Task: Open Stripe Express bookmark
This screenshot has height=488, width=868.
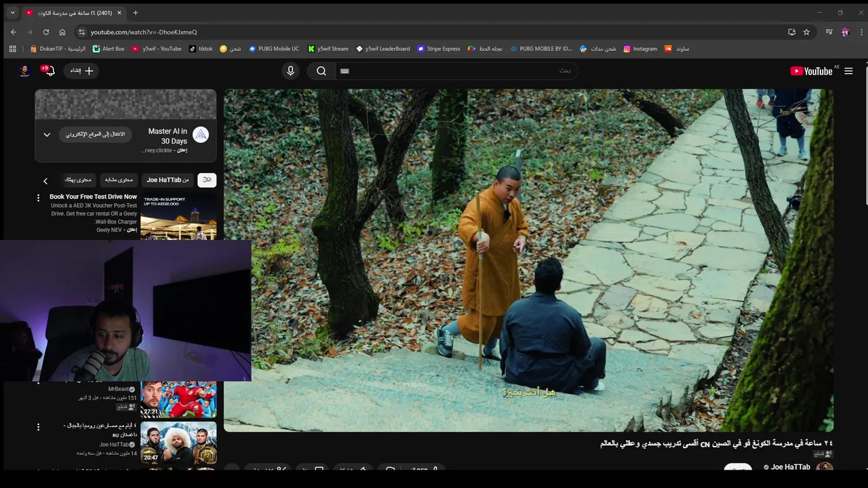Action: pyautogui.click(x=439, y=49)
